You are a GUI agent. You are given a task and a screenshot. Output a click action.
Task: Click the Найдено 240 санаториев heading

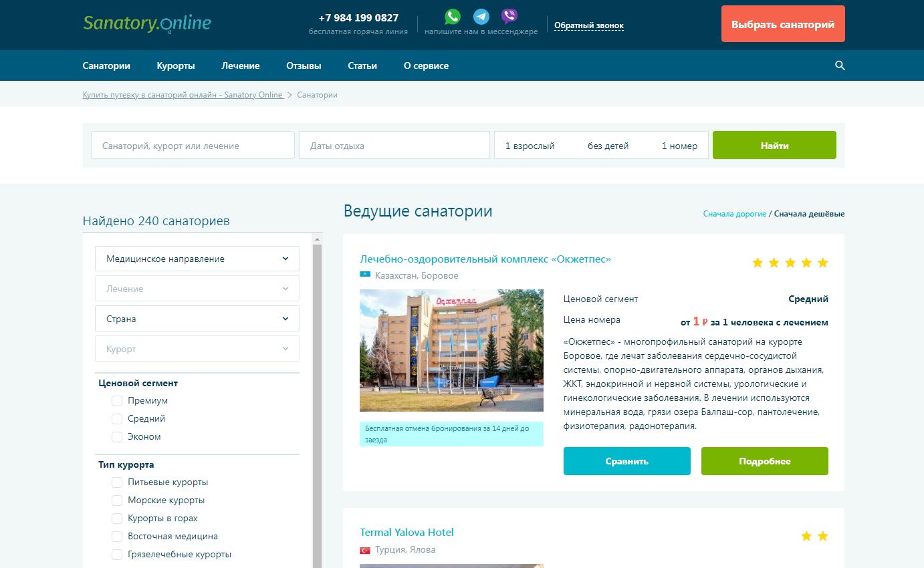pyautogui.click(x=156, y=221)
